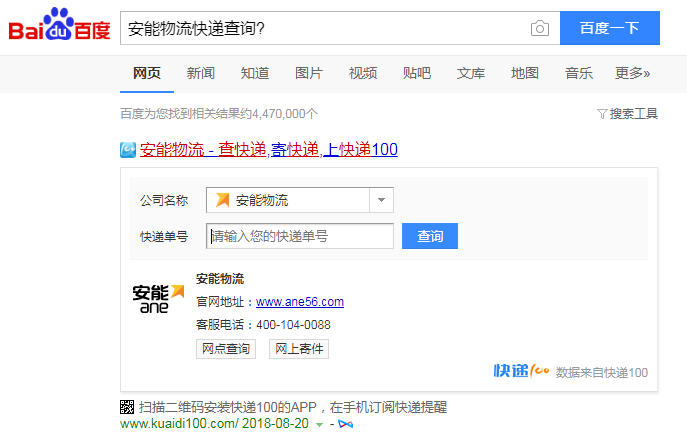
Task: Open camera image search icon
Action: point(540,28)
